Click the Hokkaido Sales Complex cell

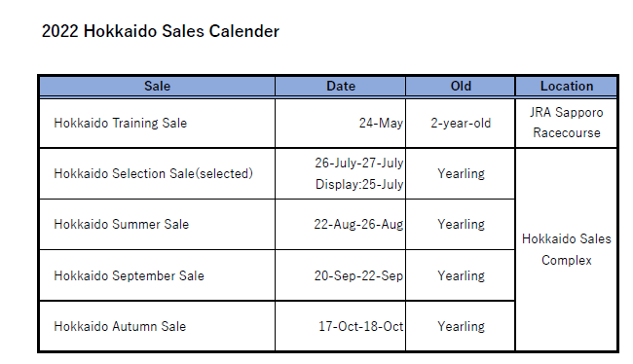tap(567, 250)
